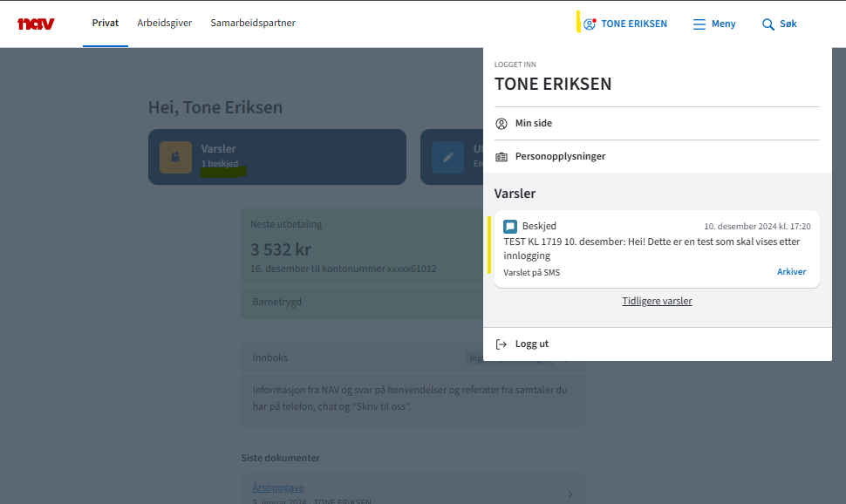The height and width of the screenshot is (504, 846).
Task: Open Tidligere varsler link
Action: (x=657, y=301)
